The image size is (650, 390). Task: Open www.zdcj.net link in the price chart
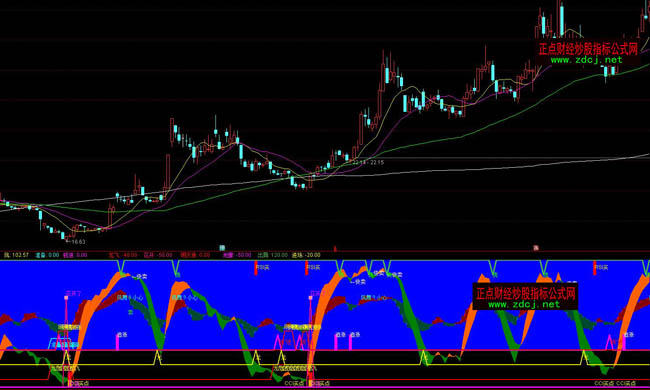(586, 60)
